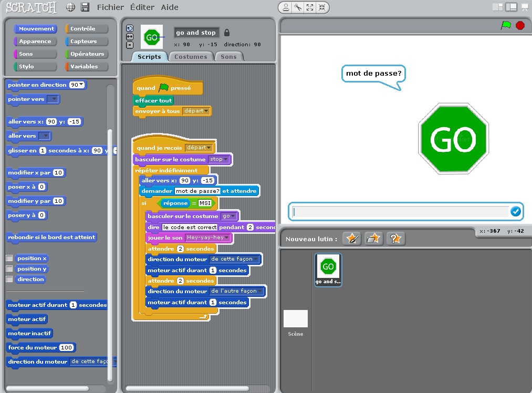Focus the stage answer input field

click(x=400, y=211)
